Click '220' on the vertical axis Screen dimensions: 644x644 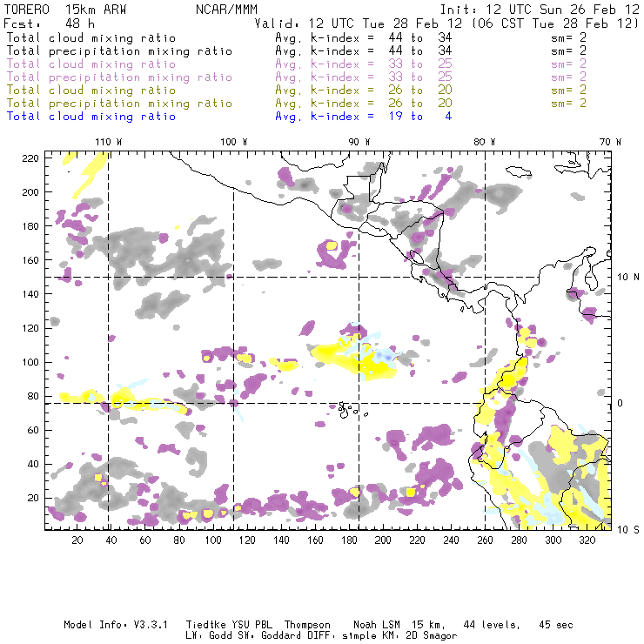(x=30, y=158)
